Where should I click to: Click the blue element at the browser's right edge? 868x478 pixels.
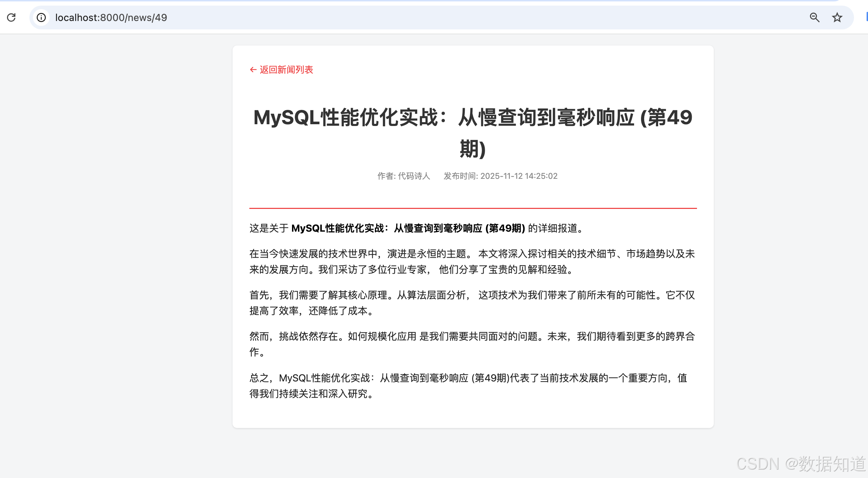tap(867, 17)
